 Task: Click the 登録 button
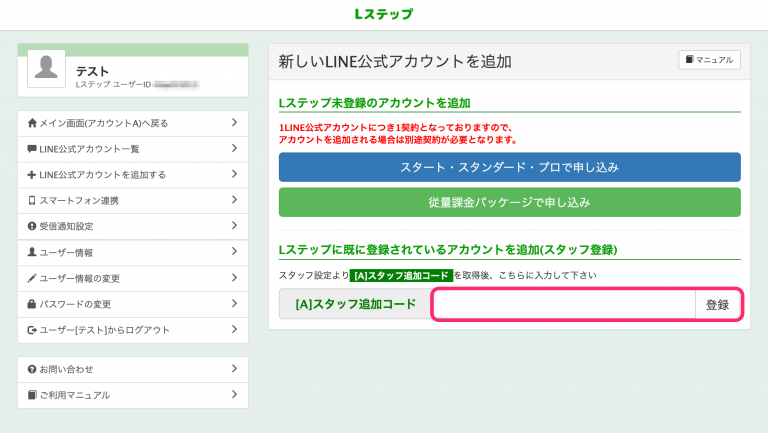(718, 305)
